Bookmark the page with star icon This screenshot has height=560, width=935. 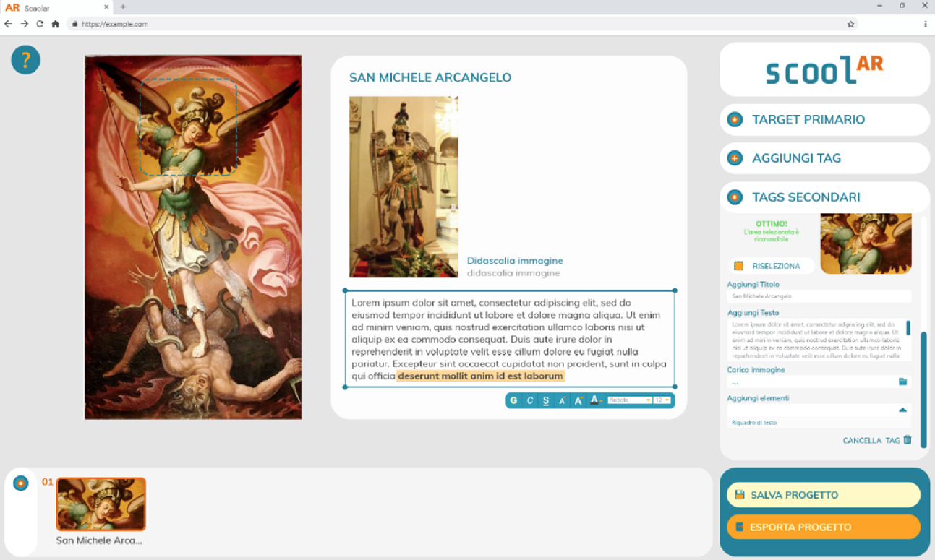coord(851,24)
